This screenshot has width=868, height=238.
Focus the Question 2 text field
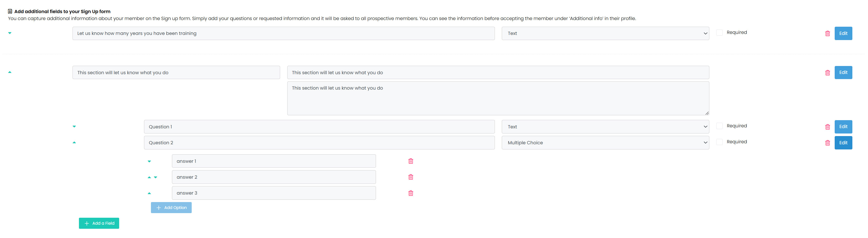(x=319, y=142)
